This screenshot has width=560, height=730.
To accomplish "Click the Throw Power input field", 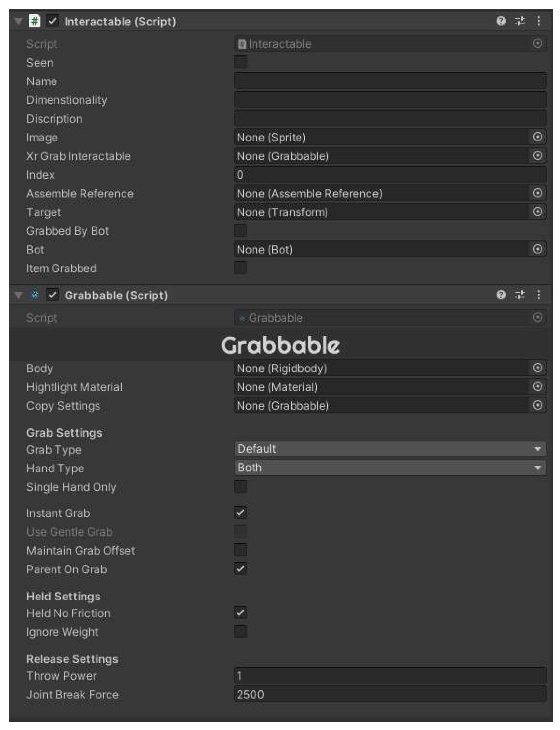I will click(x=389, y=676).
